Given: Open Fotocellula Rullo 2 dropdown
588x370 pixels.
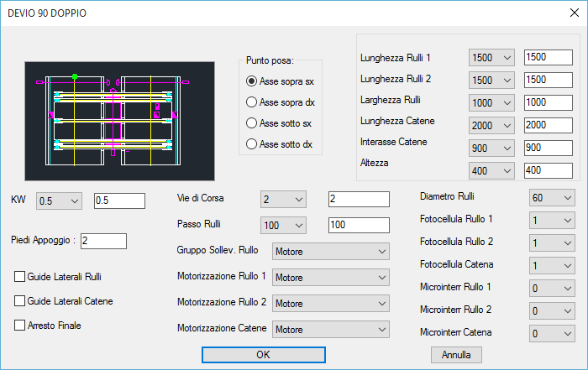Looking at the screenshot, I should pyautogui.click(x=552, y=243).
